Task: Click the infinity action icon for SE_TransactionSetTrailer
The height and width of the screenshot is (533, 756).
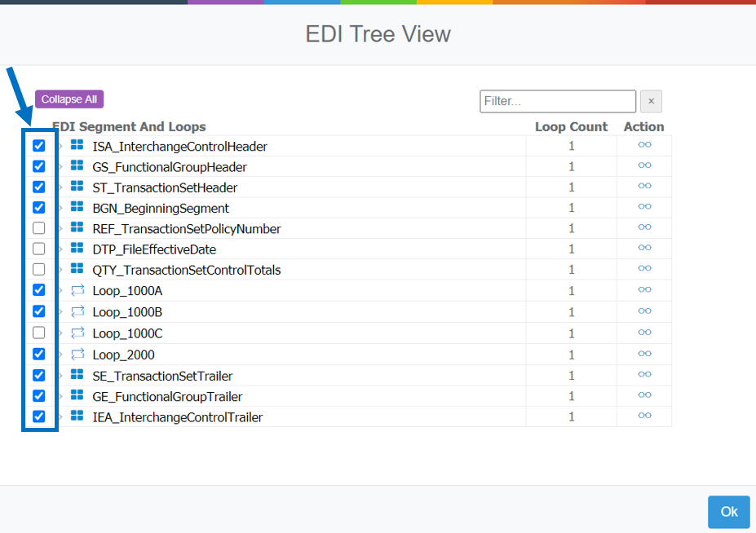Action: [644, 374]
